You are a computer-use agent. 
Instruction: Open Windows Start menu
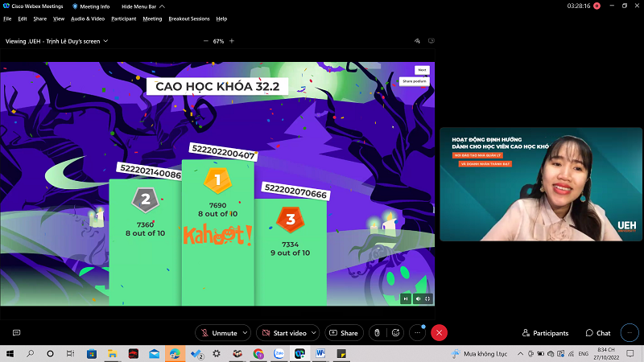pos(10,354)
